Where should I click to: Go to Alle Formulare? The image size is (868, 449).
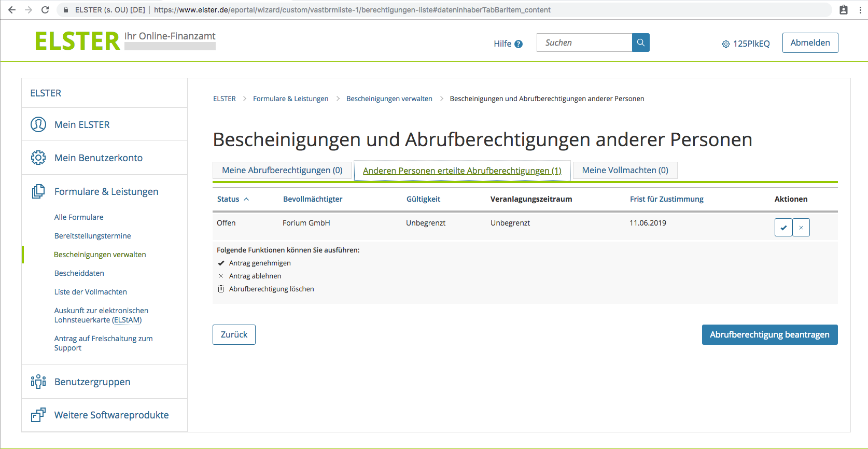(x=79, y=217)
